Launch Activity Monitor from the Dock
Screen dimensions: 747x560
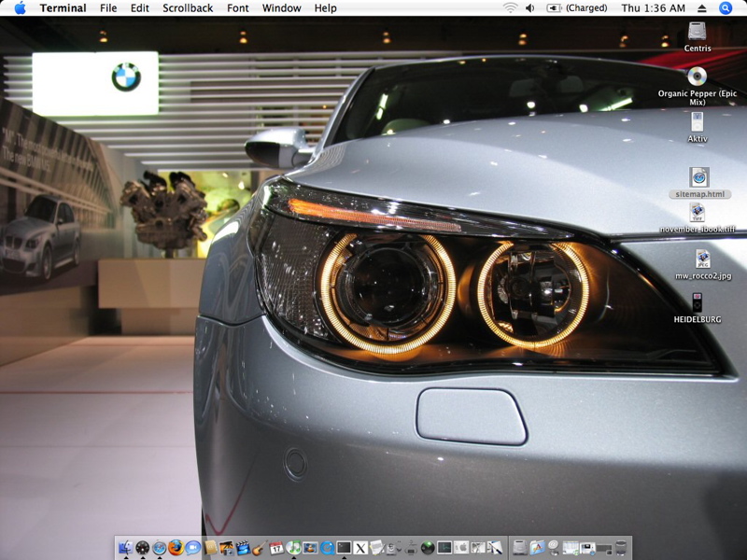click(444, 548)
